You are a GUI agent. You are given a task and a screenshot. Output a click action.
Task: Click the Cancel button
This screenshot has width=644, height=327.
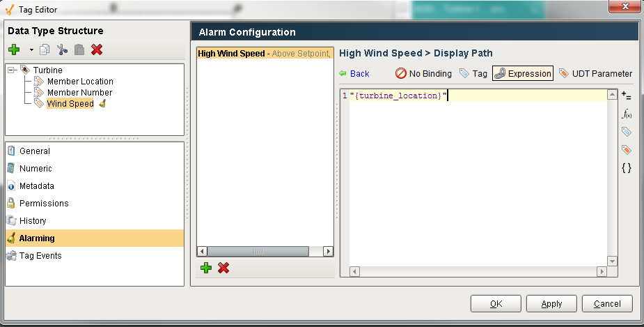click(x=607, y=303)
